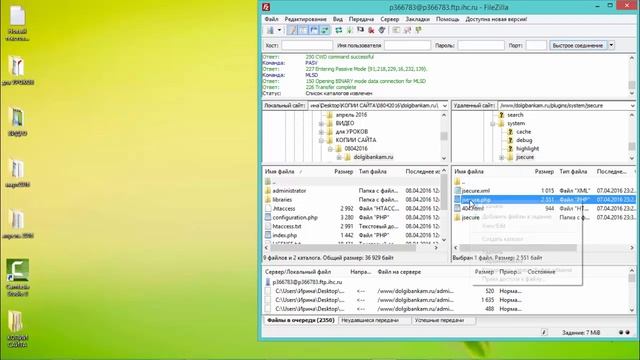640x360 pixels.
Task: Cancel the current operation toolbar icon
Action: (360, 30)
